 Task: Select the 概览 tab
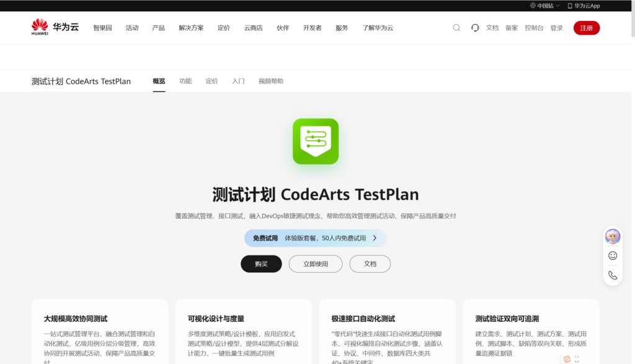coord(159,81)
